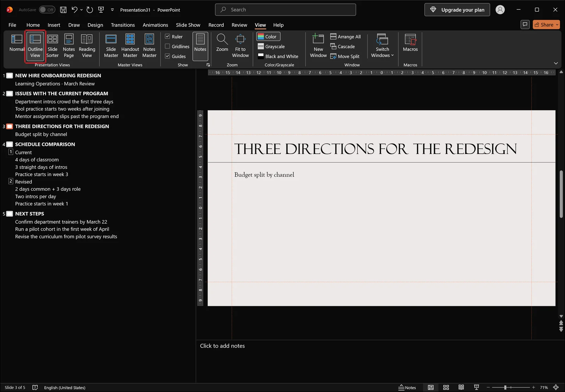Image resolution: width=565 pixels, height=392 pixels.
Task: Select Grayscale display mode
Action: [271, 46]
